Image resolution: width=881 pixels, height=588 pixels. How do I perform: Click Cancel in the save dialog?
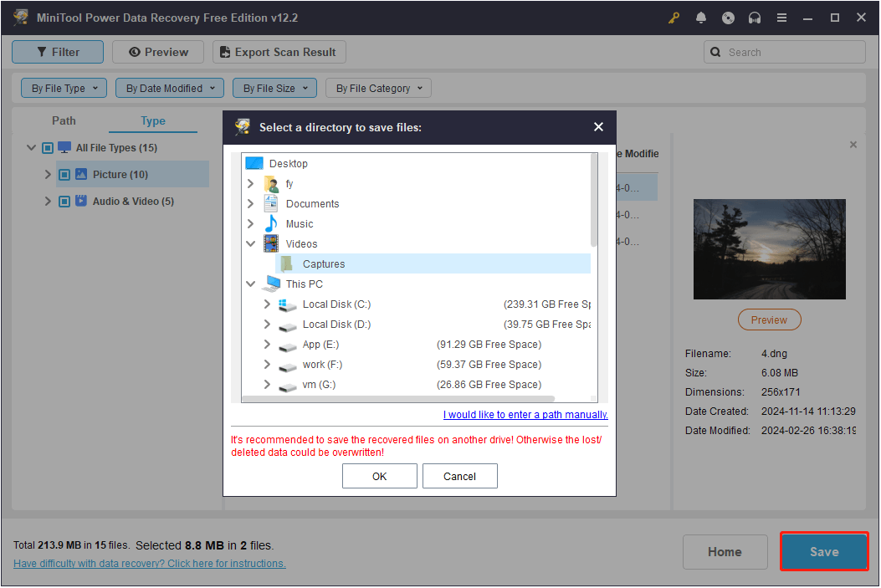pyautogui.click(x=459, y=476)
